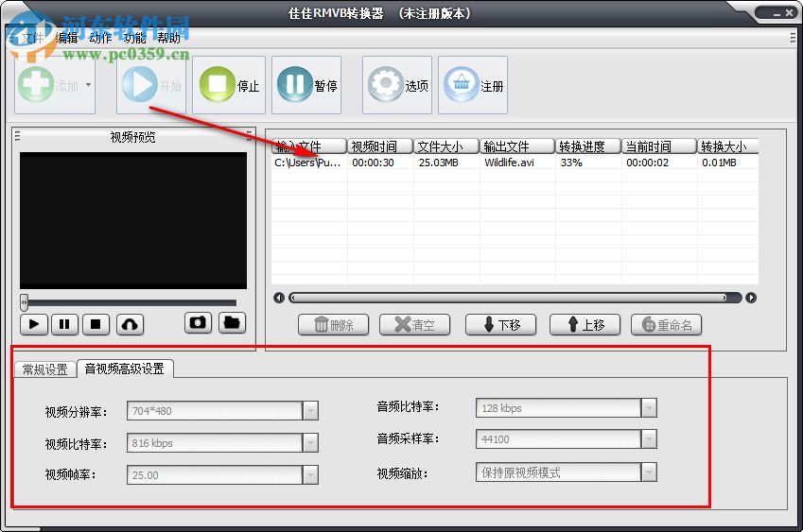Screen dimensions: 803x532
Task: Move item up with 上移 button
Action: click(585, 325)
